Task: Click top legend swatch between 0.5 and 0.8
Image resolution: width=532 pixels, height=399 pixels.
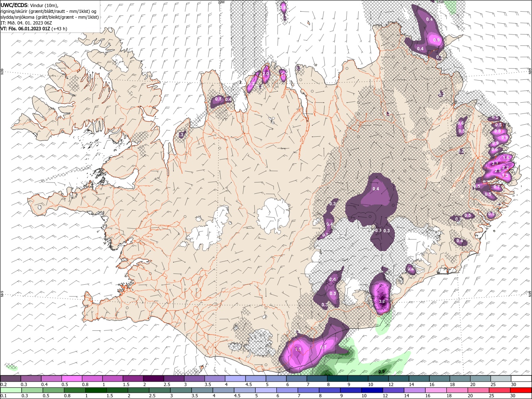Action: [71, 379]
